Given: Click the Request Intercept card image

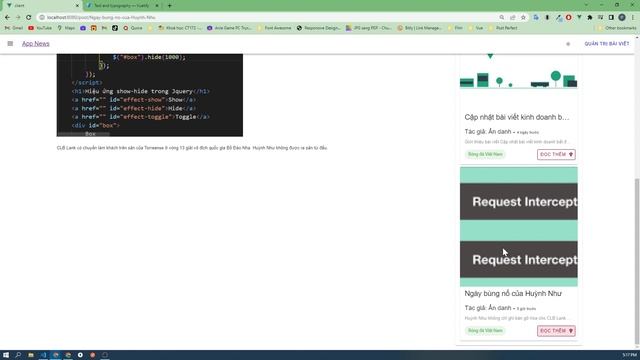Looking at the screenshot, I should point(519,227).
